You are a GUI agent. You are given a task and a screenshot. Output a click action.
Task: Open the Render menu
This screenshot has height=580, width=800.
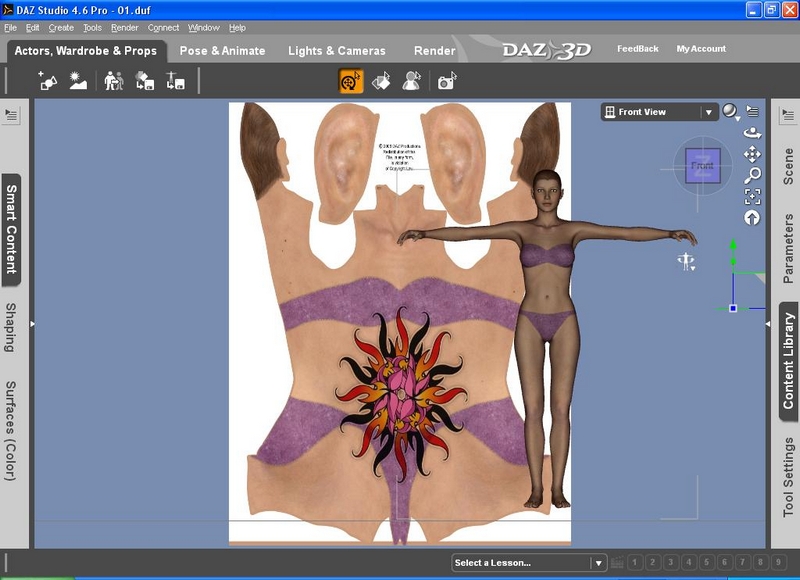pos(124,28)
